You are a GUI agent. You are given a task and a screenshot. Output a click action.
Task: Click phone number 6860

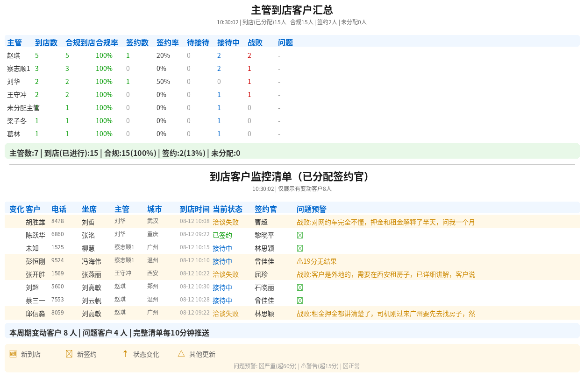tap(57, 234)
